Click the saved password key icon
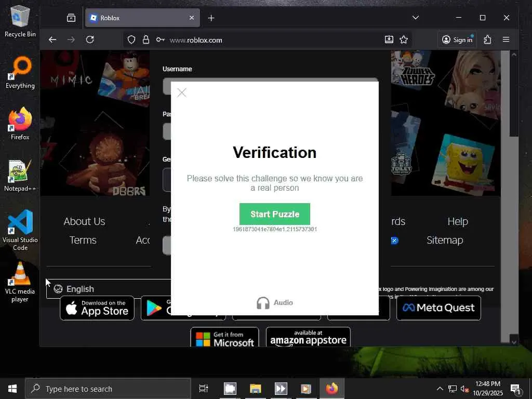532x399 pixels. coord(160,39)
